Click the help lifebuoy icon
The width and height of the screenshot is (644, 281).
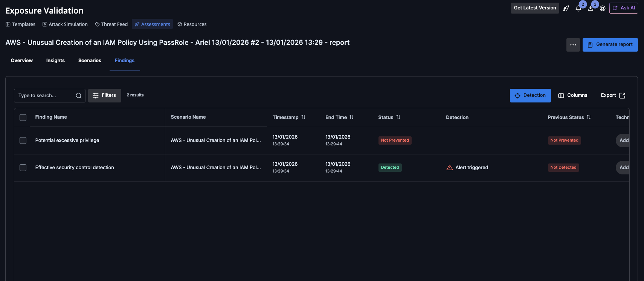coord(603,8)
